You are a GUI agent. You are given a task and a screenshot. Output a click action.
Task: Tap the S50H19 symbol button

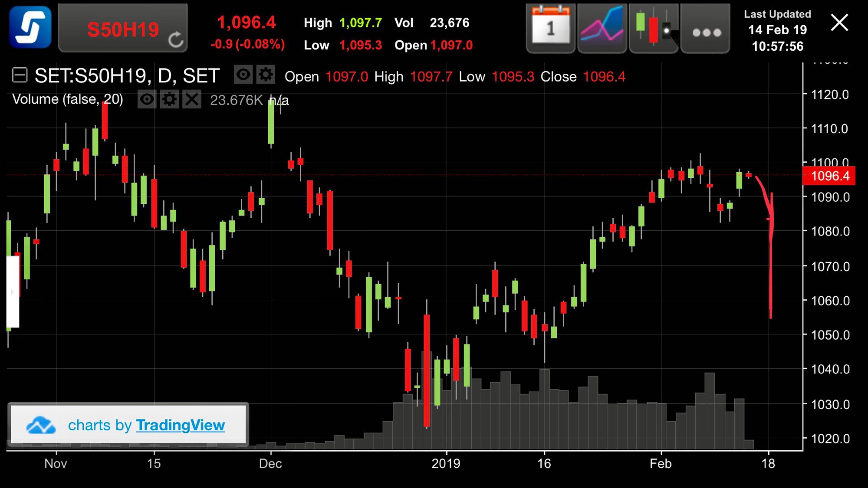(x=123, y=29)
